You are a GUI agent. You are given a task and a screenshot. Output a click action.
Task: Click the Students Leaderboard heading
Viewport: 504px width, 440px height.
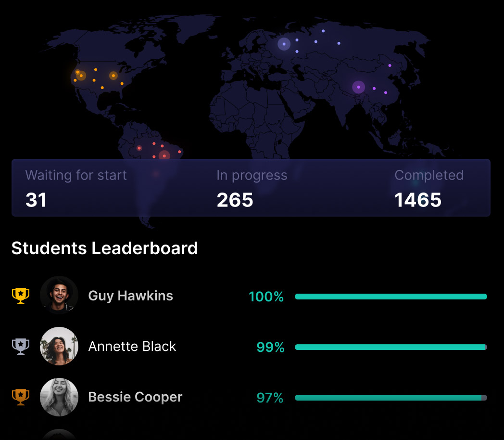[104, 248]
